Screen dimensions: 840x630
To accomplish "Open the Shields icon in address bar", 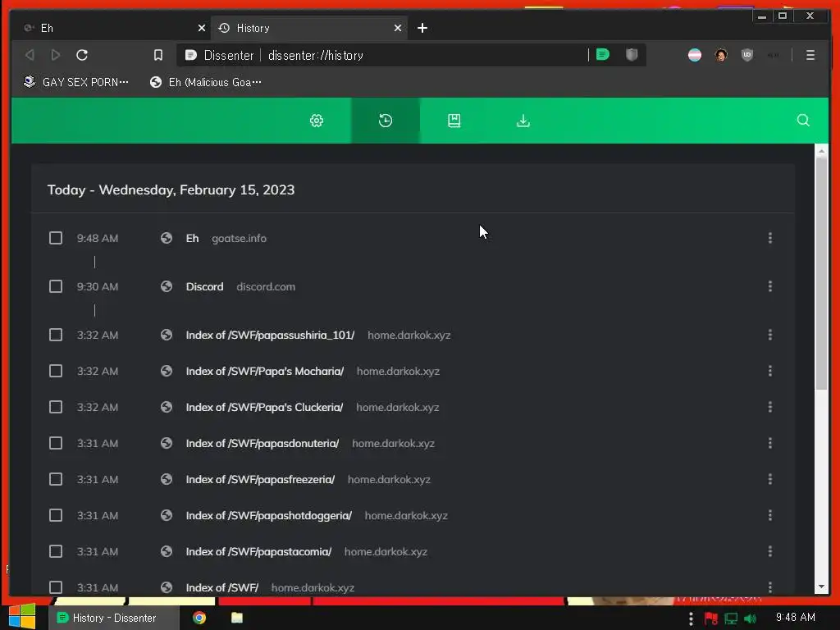I will [632, 55].
